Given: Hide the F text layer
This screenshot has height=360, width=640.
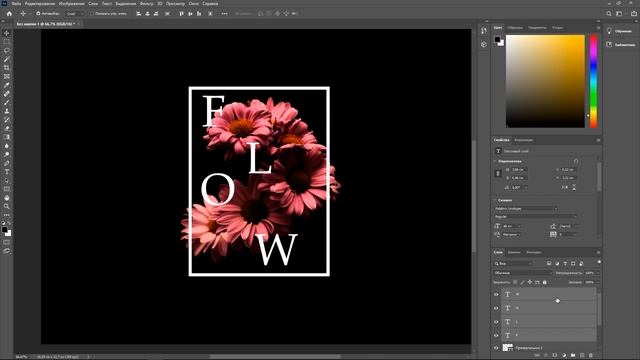Looking at the screenshot, I should click(496, 335).
